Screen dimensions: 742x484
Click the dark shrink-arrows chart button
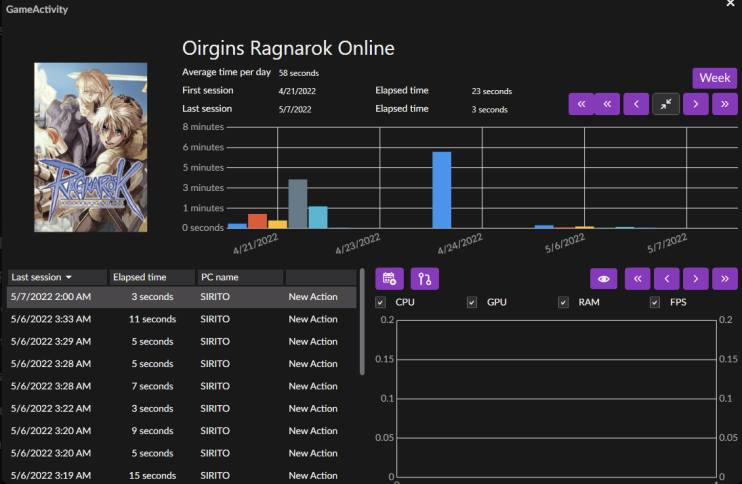click(666, 104)
